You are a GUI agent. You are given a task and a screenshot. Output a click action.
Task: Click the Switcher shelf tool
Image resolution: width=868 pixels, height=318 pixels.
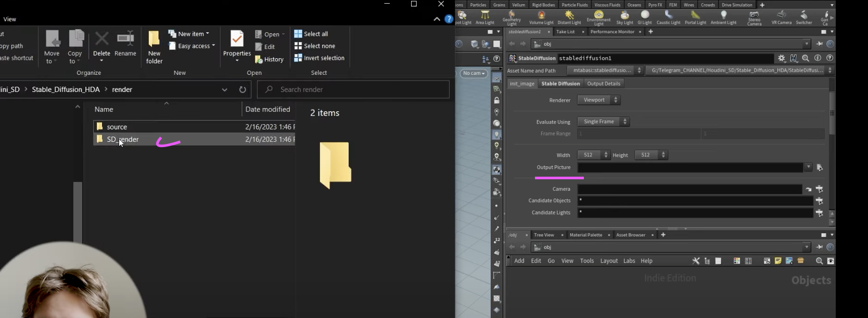(804, 17)
